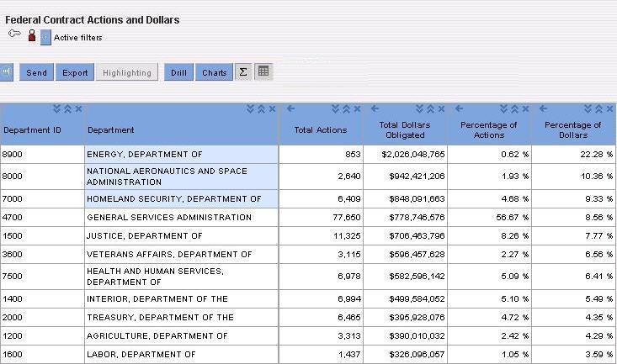Open the blue info icon beside Active filters
The height and width of the screenshot is (364, 617).
(x=45, y=37)
